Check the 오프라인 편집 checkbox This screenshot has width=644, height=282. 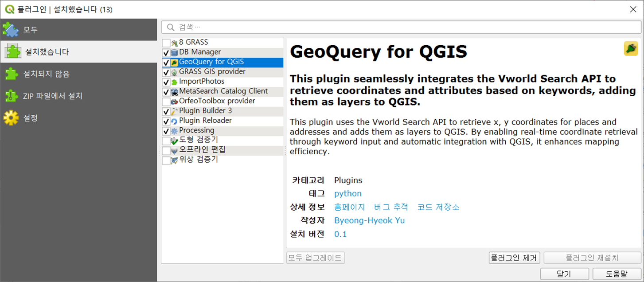pos(166,151)
